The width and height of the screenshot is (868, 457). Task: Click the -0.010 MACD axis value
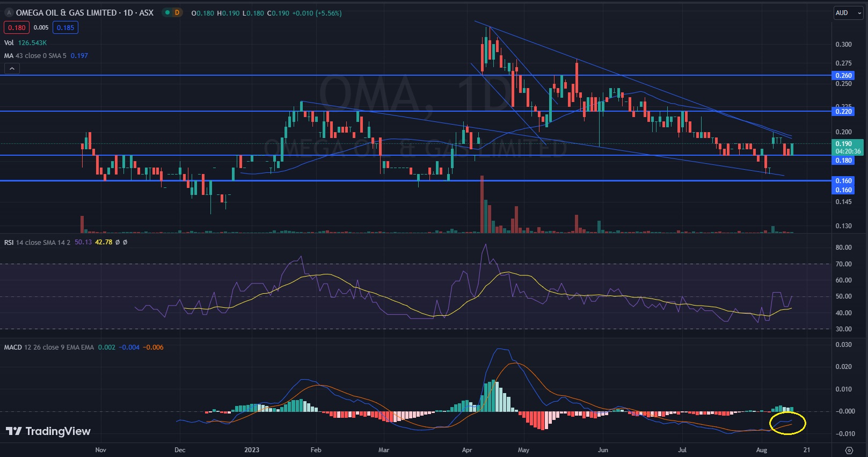tap(844, 434)
